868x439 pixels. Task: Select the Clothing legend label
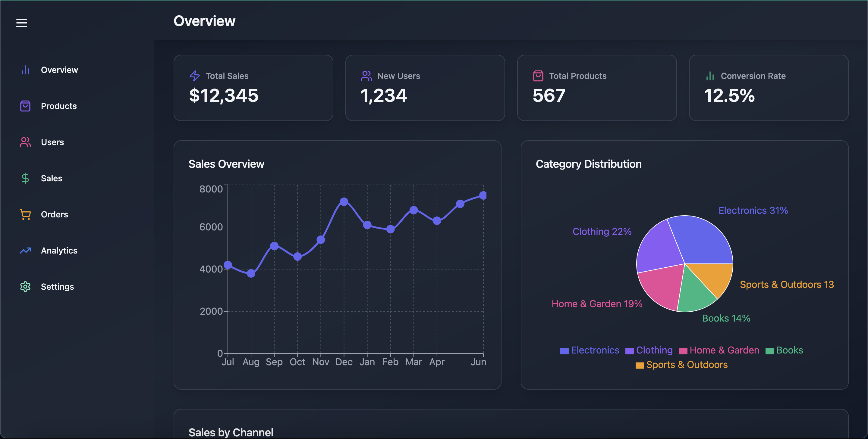[654, 350]
